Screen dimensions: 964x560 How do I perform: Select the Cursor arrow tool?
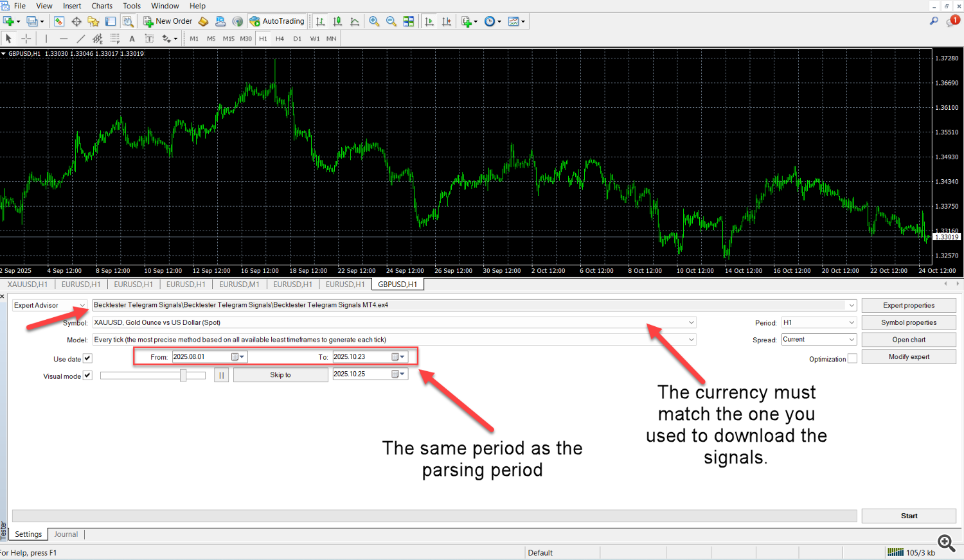(x=9, y=39)
